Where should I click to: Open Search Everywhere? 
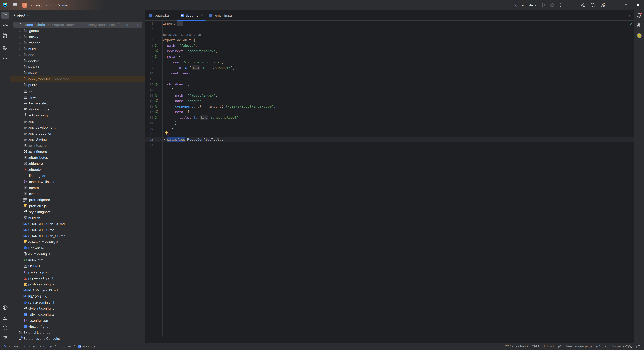(593, 5)
